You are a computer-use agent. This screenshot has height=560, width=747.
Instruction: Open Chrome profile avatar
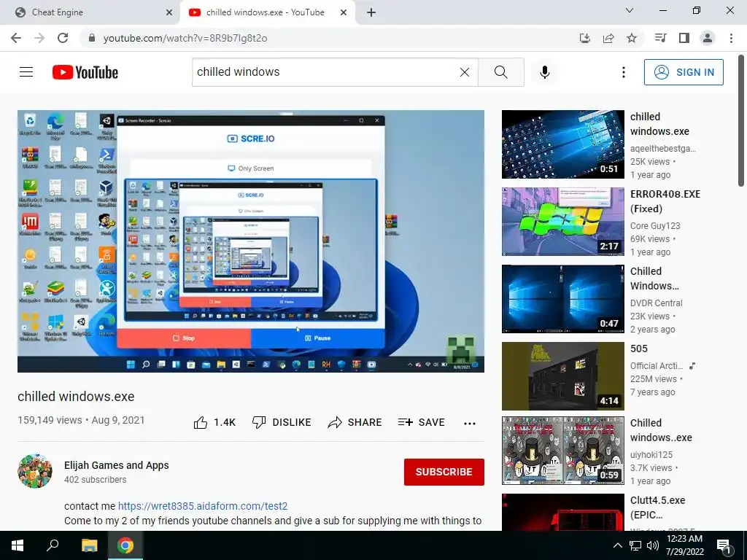coord(708,38)
